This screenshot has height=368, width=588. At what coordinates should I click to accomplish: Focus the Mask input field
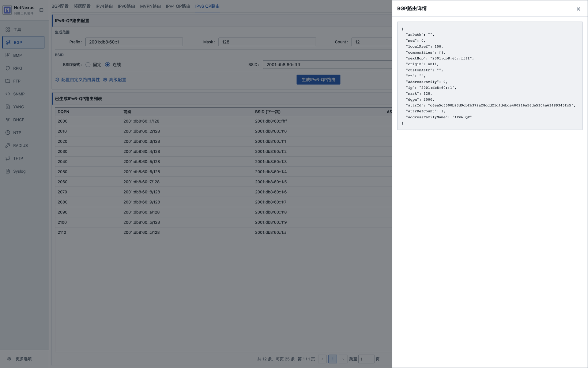pos(267,42)
